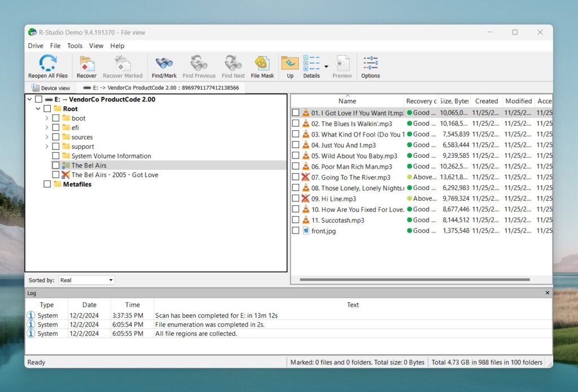Check the boot folder checkbox
The height and width of the screenshot is (392, 578).
pos(56,118)
